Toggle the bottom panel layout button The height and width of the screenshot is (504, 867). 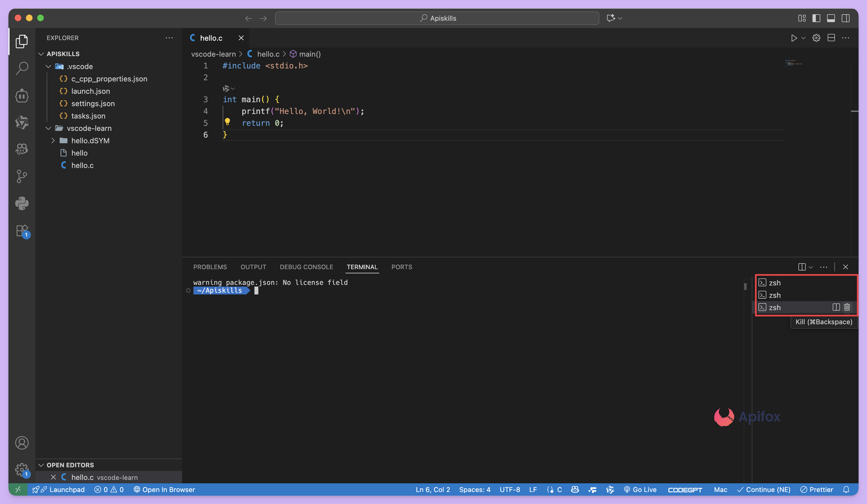[x=831, y=18]
